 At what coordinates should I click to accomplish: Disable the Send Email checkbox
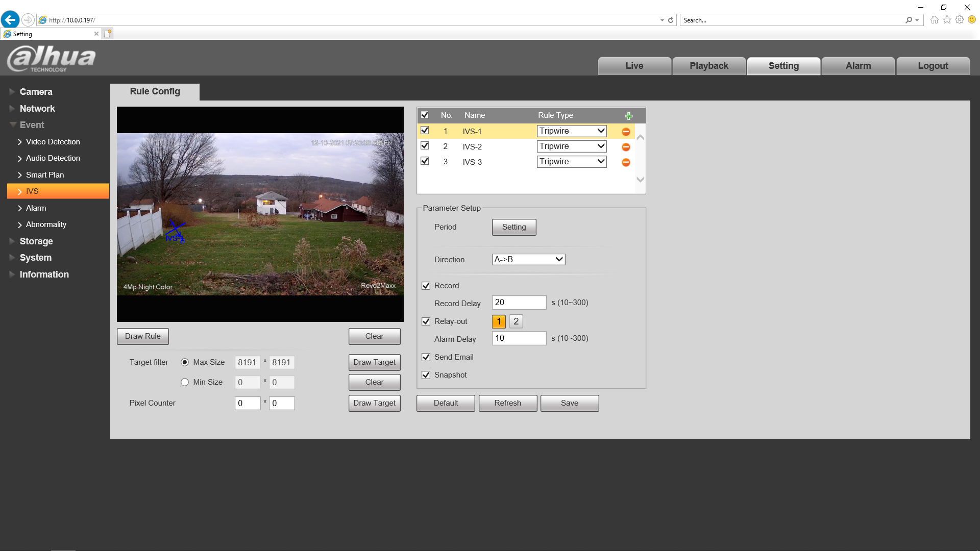[426, 357]
